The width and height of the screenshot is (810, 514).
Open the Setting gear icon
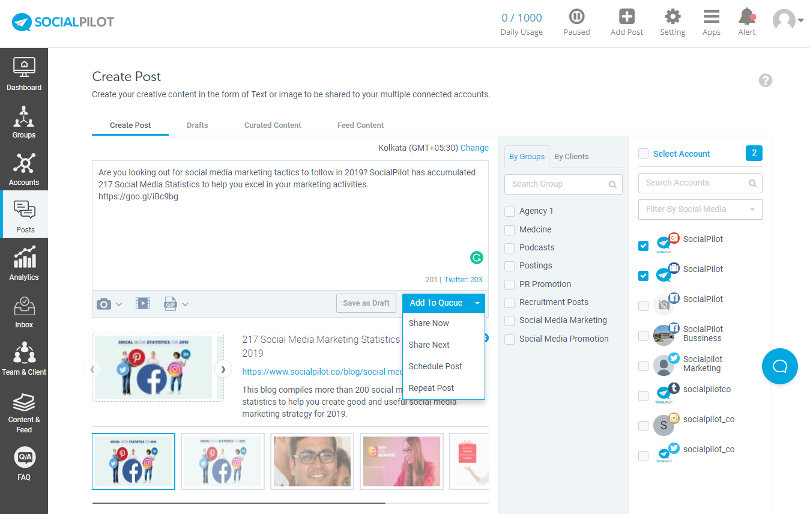672,17
